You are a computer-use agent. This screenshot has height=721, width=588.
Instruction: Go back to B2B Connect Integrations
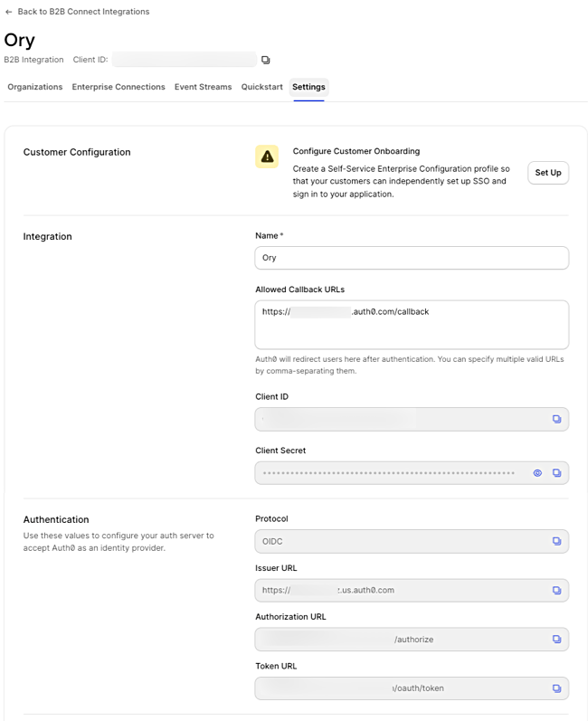(77, 12)
